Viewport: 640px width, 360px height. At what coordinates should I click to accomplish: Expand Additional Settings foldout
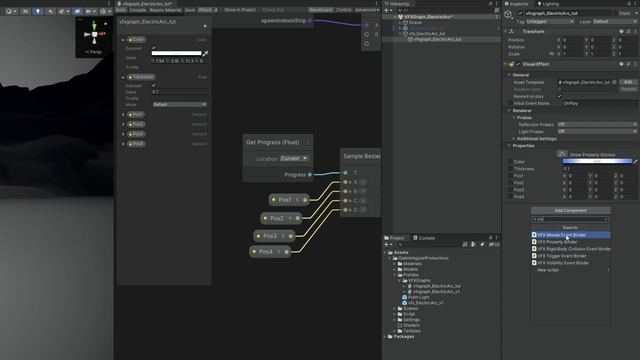[514, 139]
